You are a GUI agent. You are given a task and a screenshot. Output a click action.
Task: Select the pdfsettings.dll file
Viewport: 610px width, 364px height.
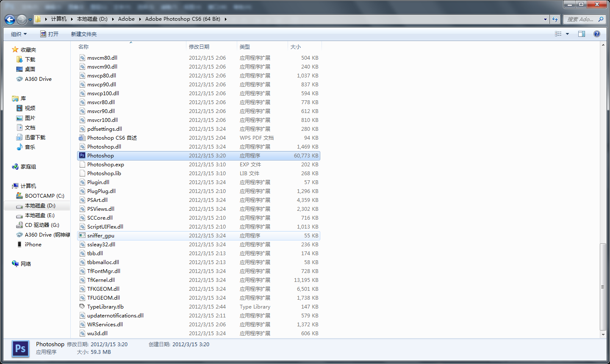pyautogui.click(x=199, y=129)
